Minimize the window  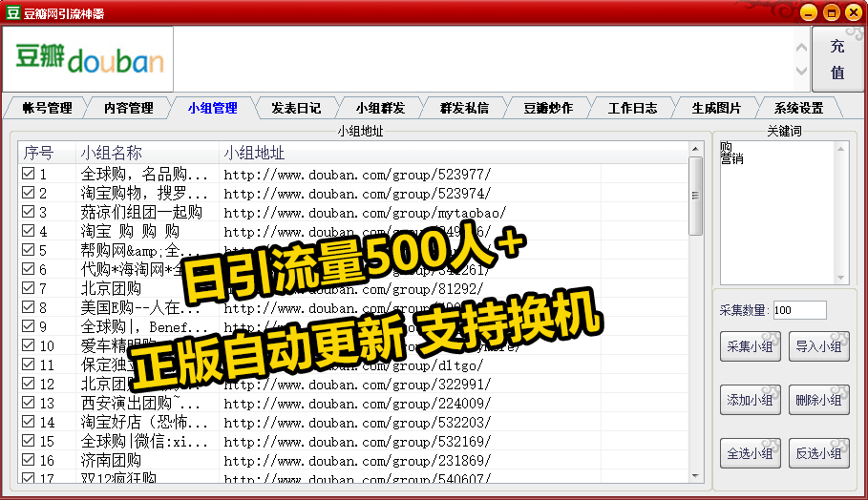point(808,12)
